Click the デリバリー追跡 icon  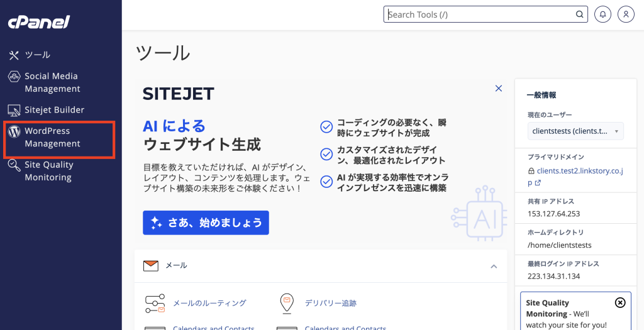[x=286, y=303]
